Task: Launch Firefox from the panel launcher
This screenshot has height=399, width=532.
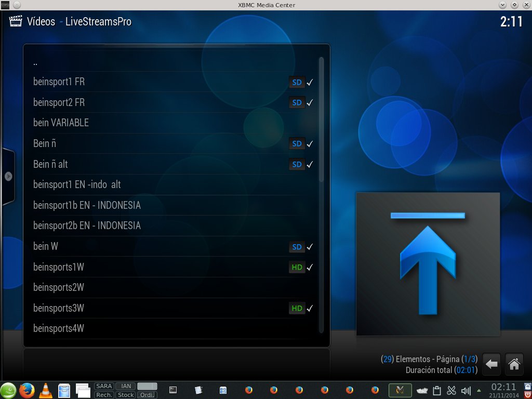Action: click(x=26, y=390)
